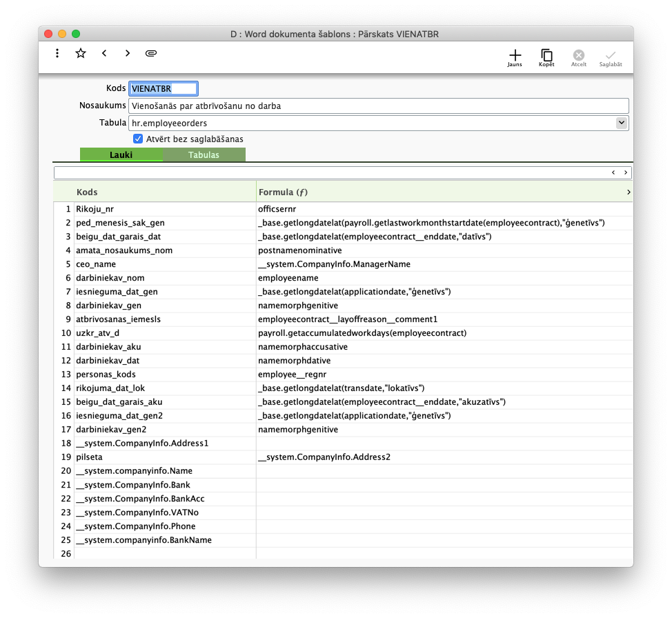The image size is (672, 618).
Task: Select iesnieguma_dat_gen code cell
Action: pyautogui.click(x=165, y=292)
